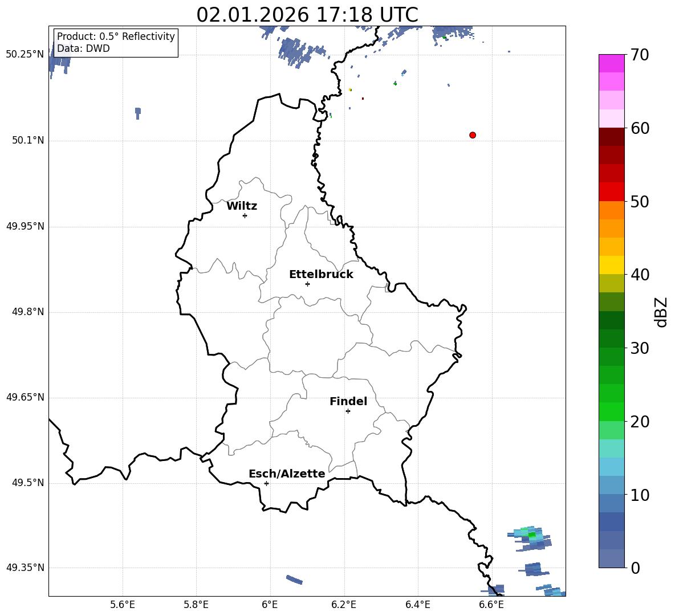Click the Esch/Alzette city label
Viewport: 675px width, 616px height.
[x=287, y=474]
